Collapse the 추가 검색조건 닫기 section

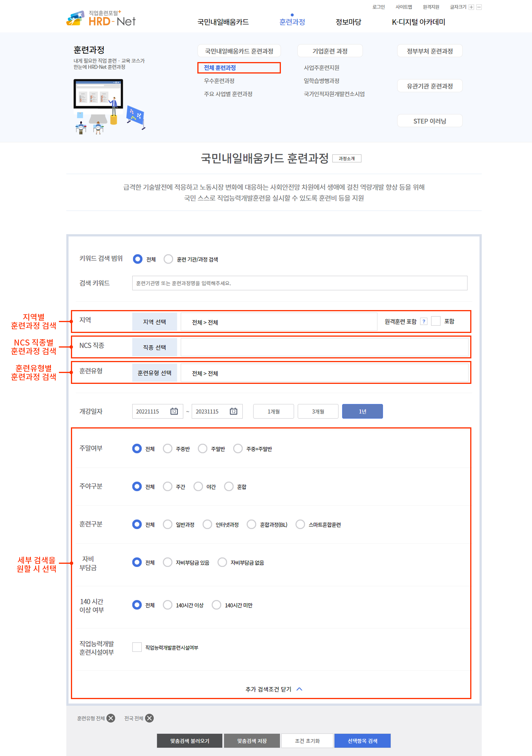(273, 689)
